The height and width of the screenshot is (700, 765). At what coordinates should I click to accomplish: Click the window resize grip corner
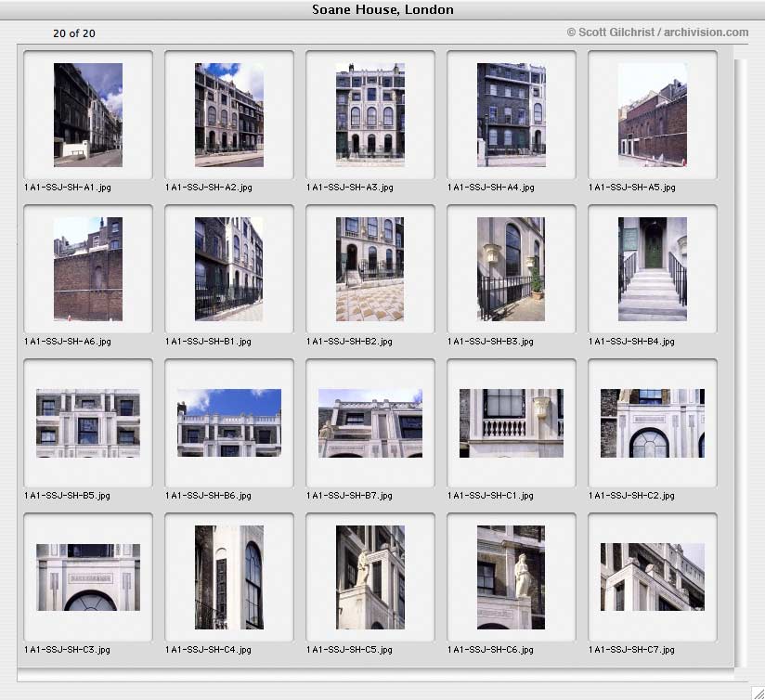point(759,694)
